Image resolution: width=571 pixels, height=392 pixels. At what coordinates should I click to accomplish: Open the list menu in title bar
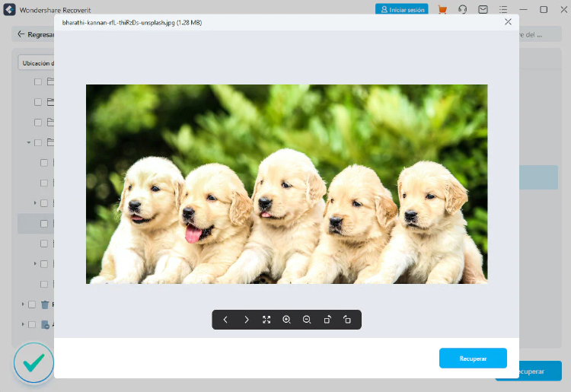[x=503, y=10]
